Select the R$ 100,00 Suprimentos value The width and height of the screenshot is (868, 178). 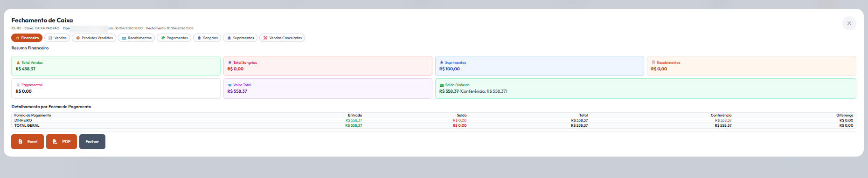[x=450, y=69]
